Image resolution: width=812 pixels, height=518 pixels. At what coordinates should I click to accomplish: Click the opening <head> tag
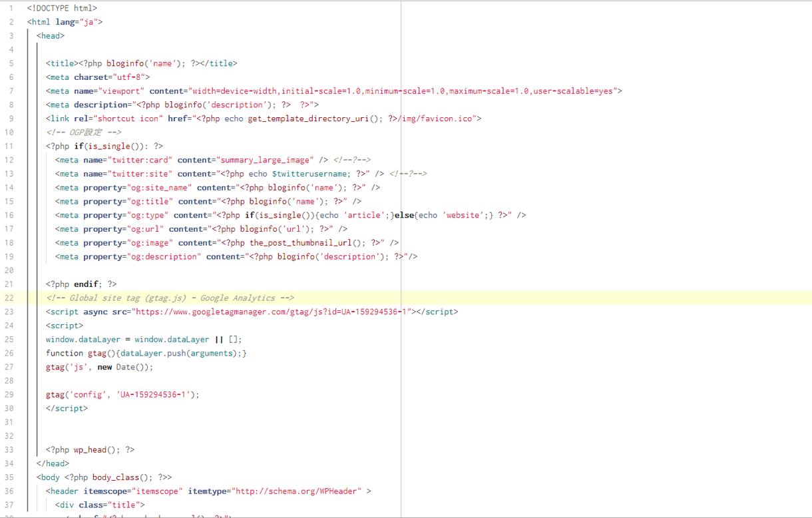click(x=51, y=36)
